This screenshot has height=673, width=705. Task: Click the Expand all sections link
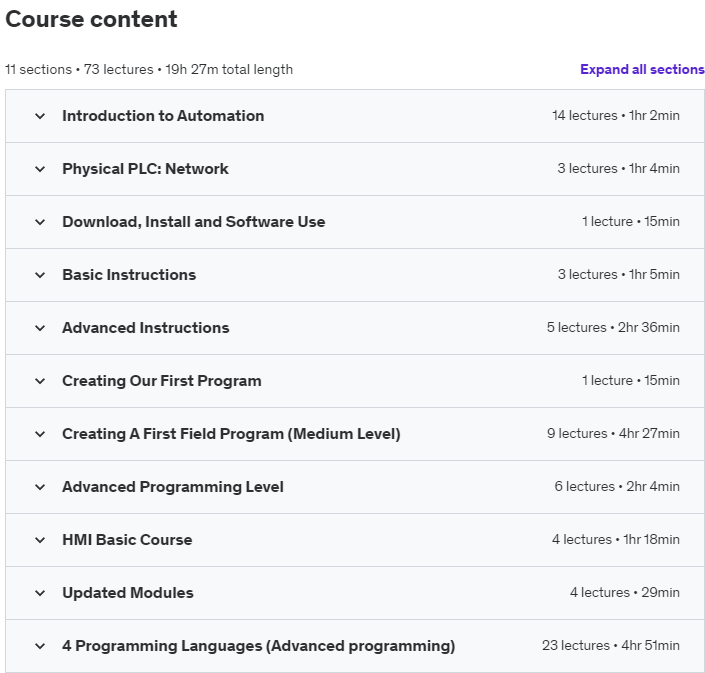coord(642,70)
